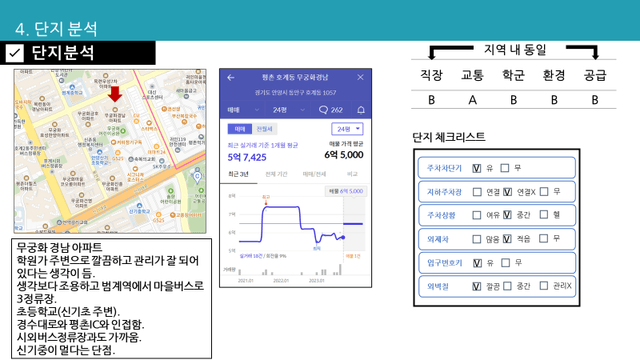
Task: Click the 환경 column header
Action: tap(554, 75)
